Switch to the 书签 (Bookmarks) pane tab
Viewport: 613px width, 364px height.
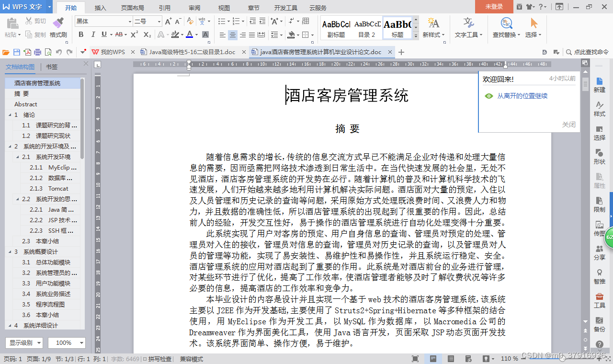pyautogui.click(x=52, y=67)
